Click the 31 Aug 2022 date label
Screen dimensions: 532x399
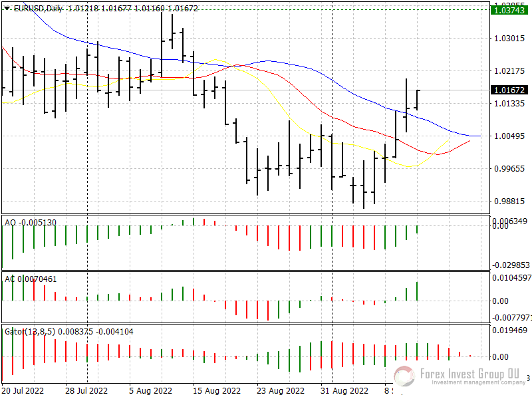[344, 390]
